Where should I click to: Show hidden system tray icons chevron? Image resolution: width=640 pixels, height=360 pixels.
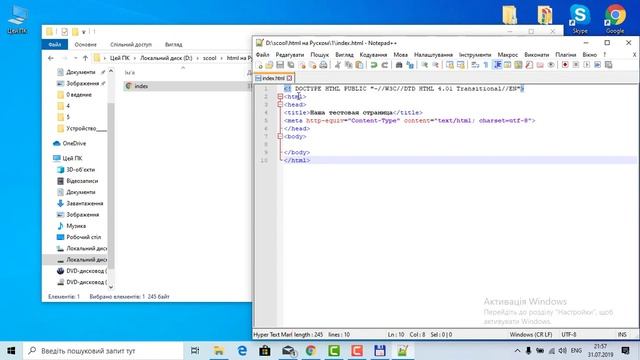pos(517,351)
